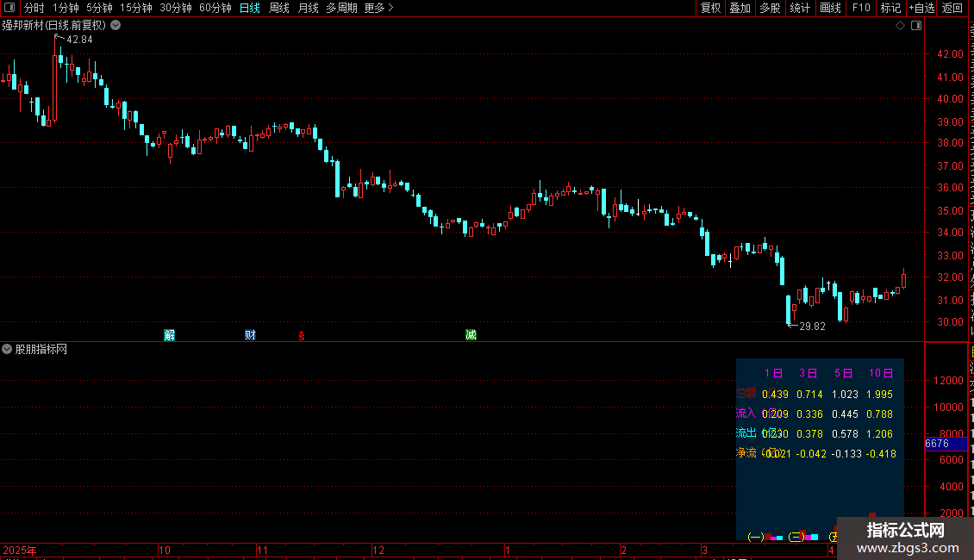Open the 统计 statistics button
974x560 pixels.
click(x=800, y=8)
